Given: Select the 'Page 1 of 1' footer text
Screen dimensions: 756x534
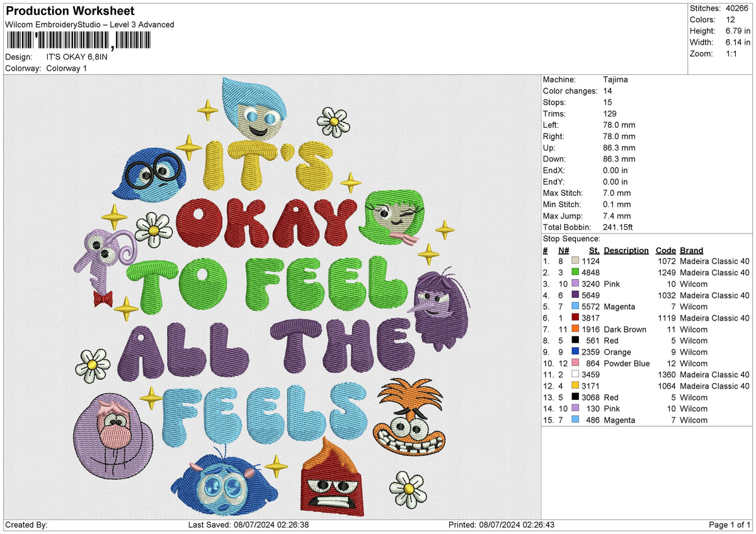Looking at the screenshot, I should click(730, 525).
